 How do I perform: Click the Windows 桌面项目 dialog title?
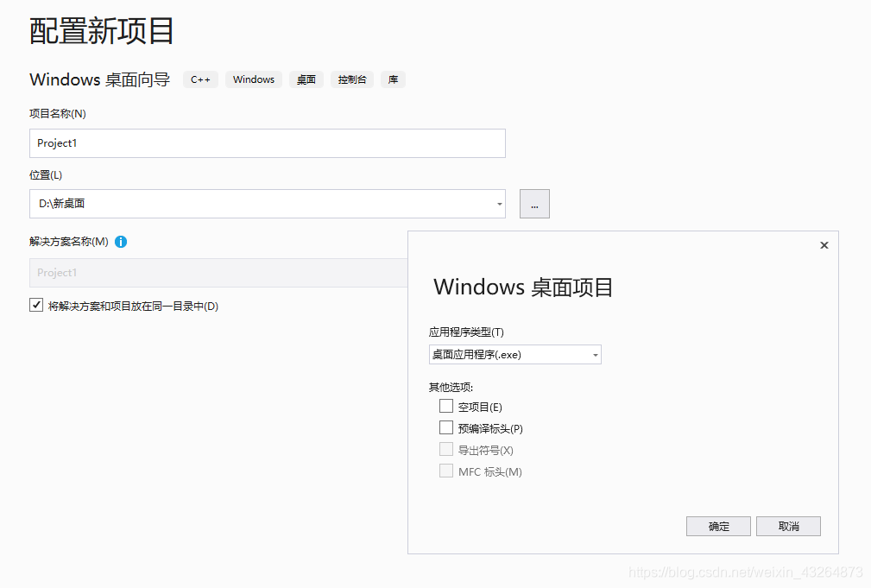point(523,288)
